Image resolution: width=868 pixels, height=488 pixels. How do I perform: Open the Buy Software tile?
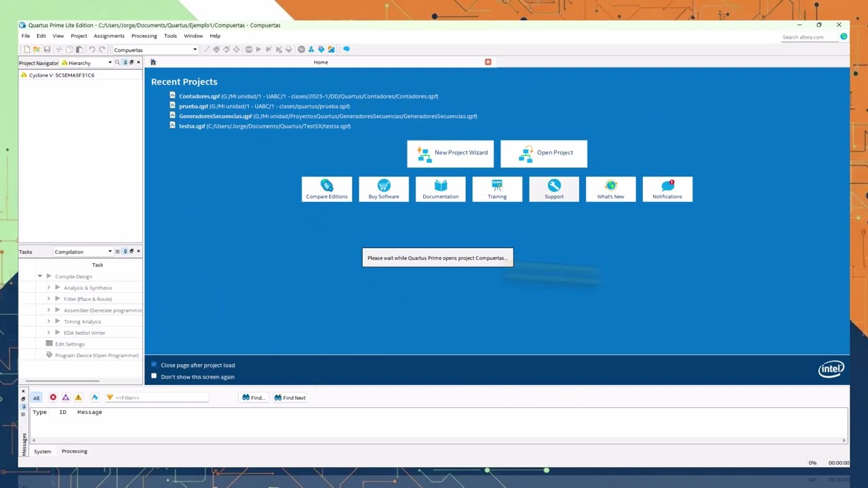click(384, 189)
